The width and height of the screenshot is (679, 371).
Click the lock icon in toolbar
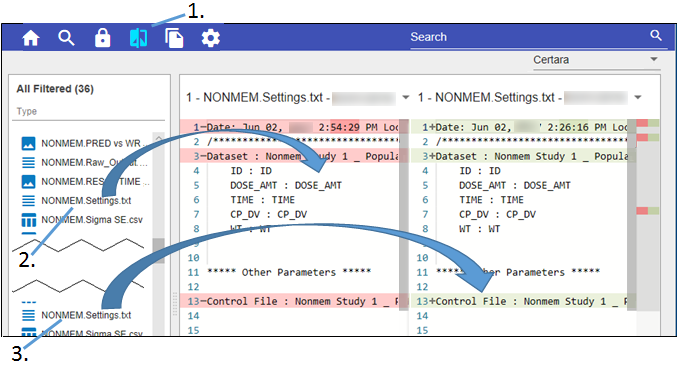pos(102,38)
